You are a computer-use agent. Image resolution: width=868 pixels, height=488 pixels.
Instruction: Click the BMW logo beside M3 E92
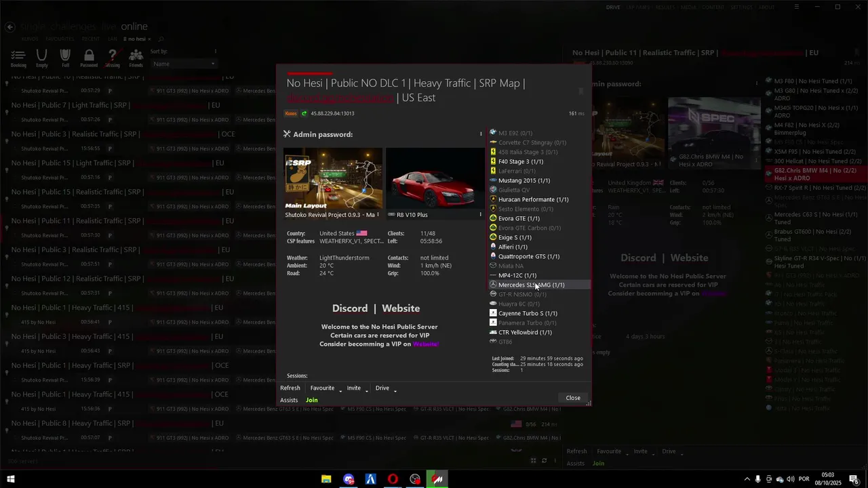coord(493,133)
